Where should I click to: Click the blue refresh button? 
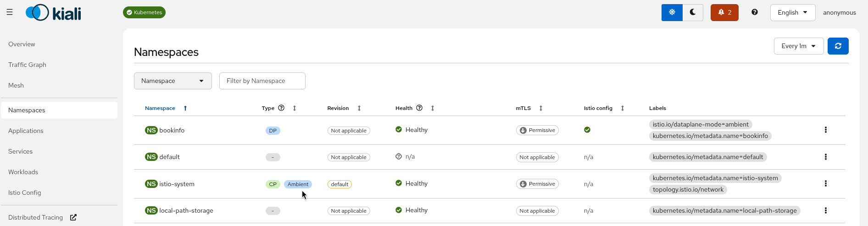pyautogui.click(x=838, y=46)
